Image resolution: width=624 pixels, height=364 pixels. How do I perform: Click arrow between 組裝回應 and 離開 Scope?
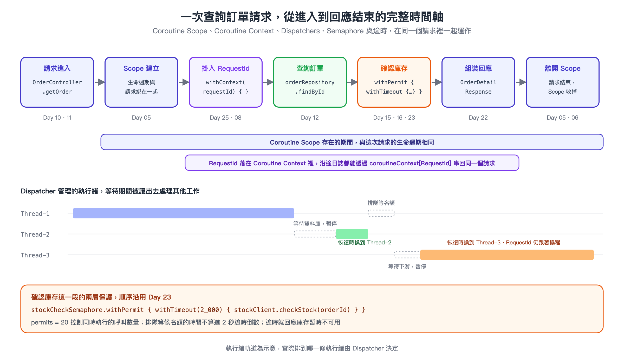[521, 82]
